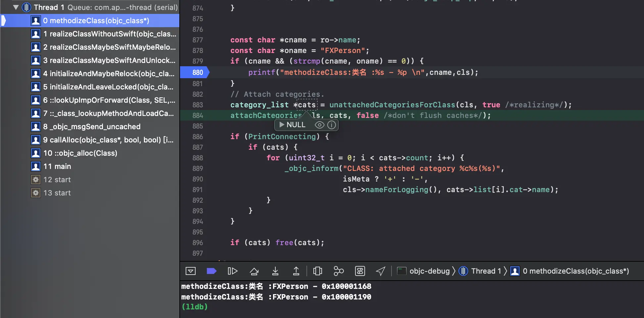Click the Simulate Location arrow icon
Screen dimensions: 644x318
(381, 271)
